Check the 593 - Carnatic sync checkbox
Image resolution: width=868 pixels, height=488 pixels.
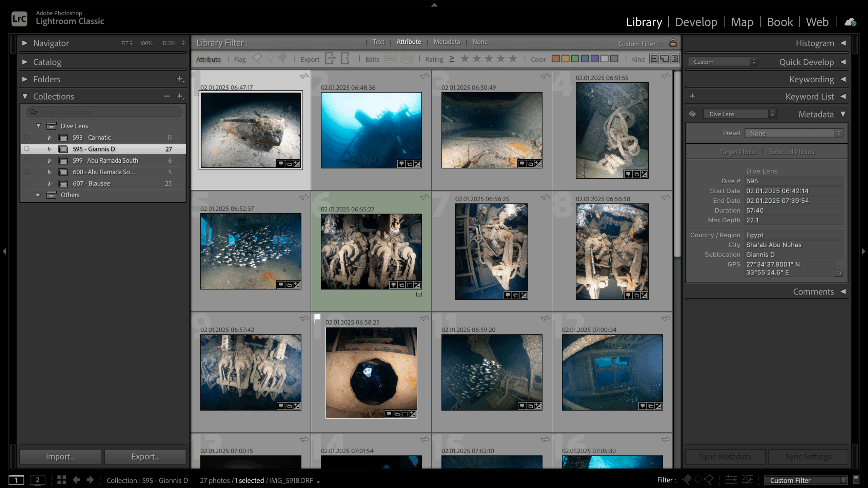coord(27,138)
